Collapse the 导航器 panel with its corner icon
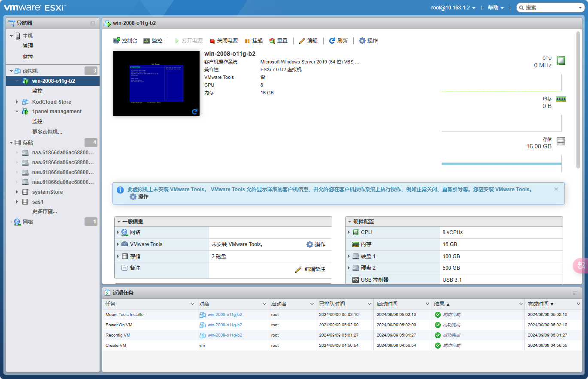 pyautogui.click(x=93, y=23)
